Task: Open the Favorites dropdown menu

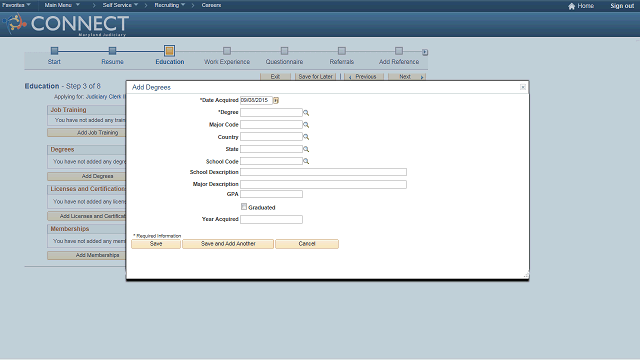Action: click(x=16, y=5)
